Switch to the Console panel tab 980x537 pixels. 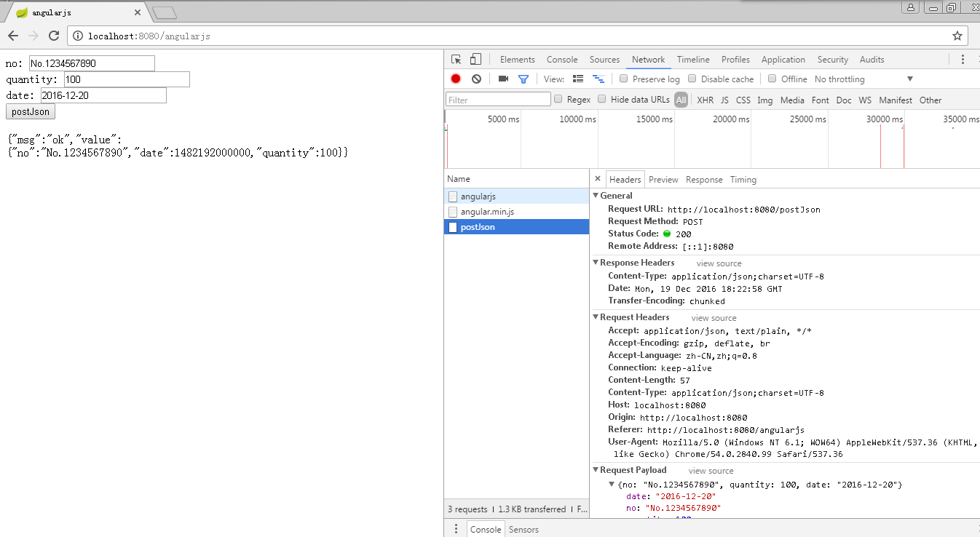(561, 60)
